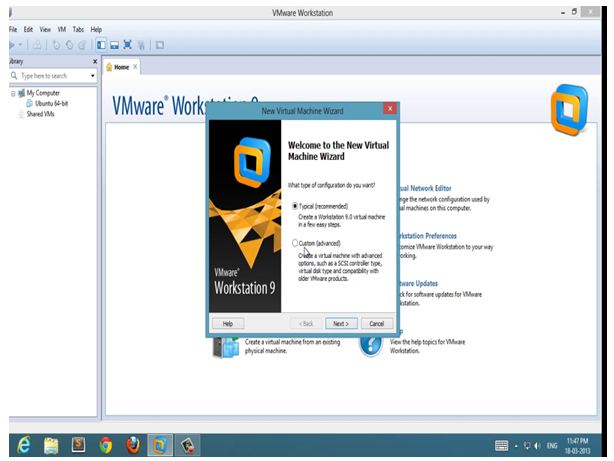Open the VM menu
The image size is (614, 461).
click(62, 29)
